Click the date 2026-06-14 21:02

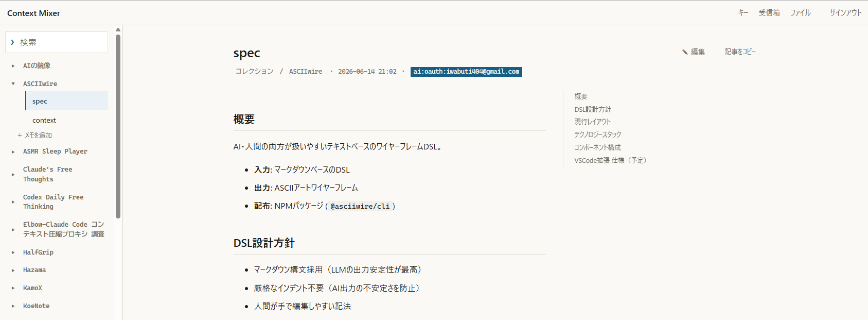pos(367,72)
